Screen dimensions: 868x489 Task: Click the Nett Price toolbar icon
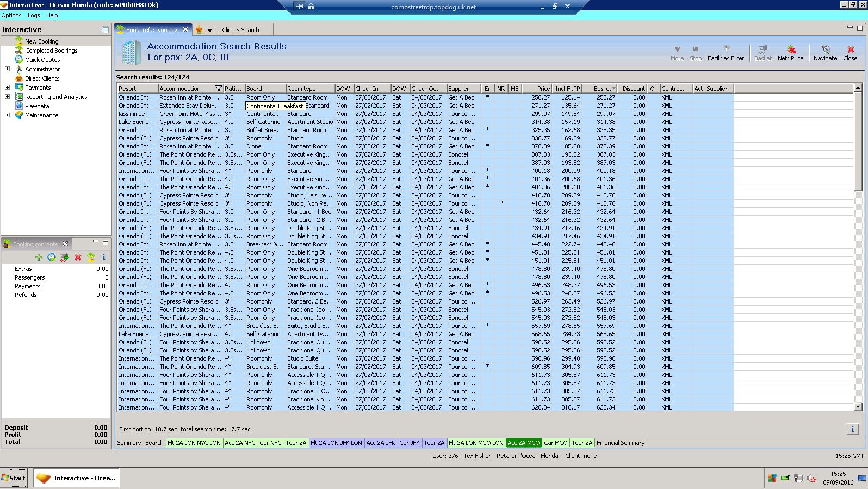[790, 53]
